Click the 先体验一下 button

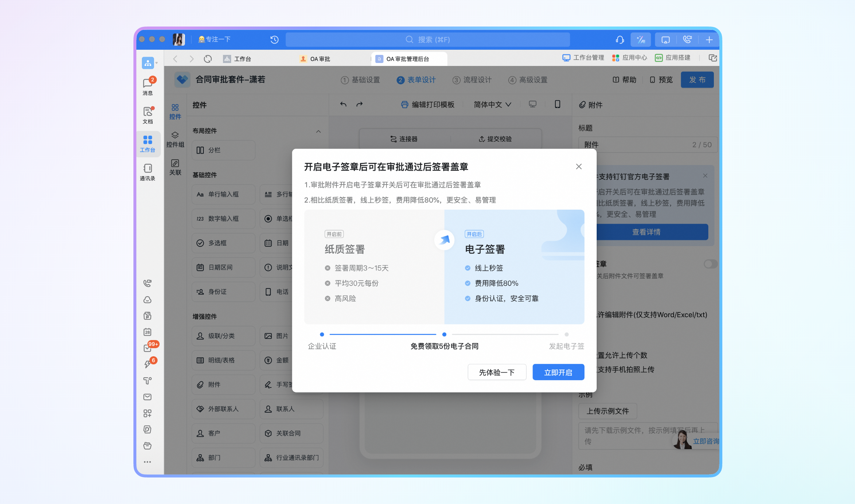(497, 372)
